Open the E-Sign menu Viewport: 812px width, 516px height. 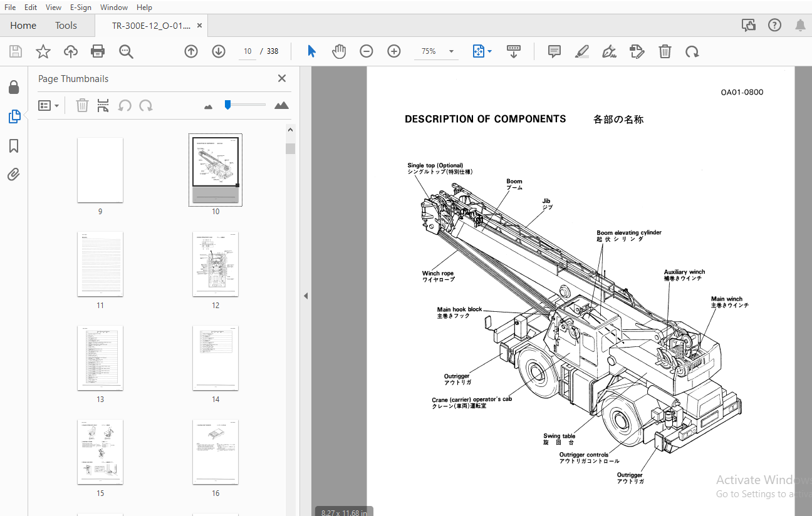(80, 8)
